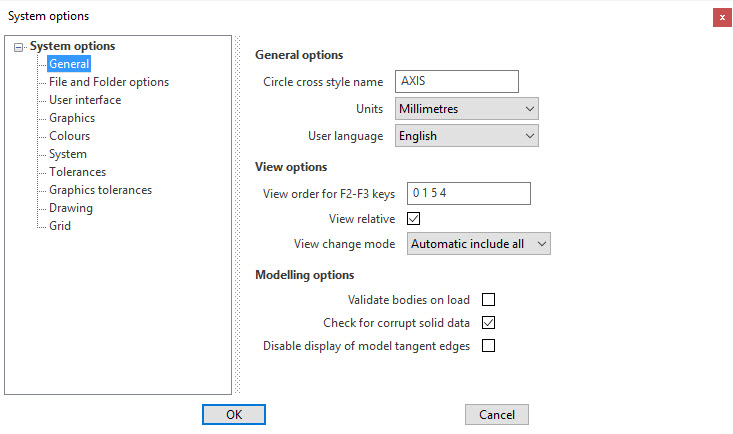
Task: Select Drawing in the options tree
Action: (71, 208)
